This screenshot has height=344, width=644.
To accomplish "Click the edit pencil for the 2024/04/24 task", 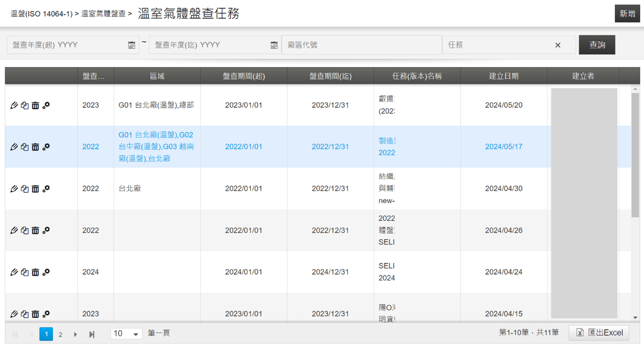I will click(x=14, y=272).
